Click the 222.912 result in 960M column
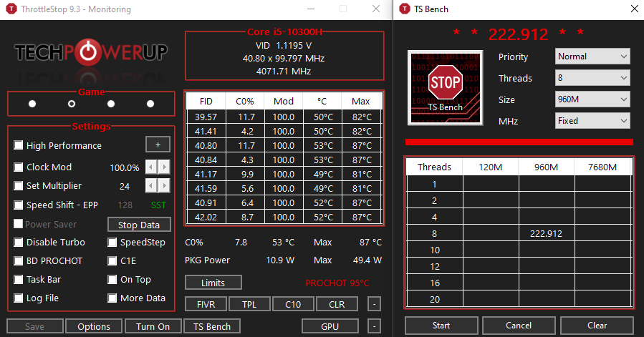Screen dimensions: 644x337 (546, 233)
